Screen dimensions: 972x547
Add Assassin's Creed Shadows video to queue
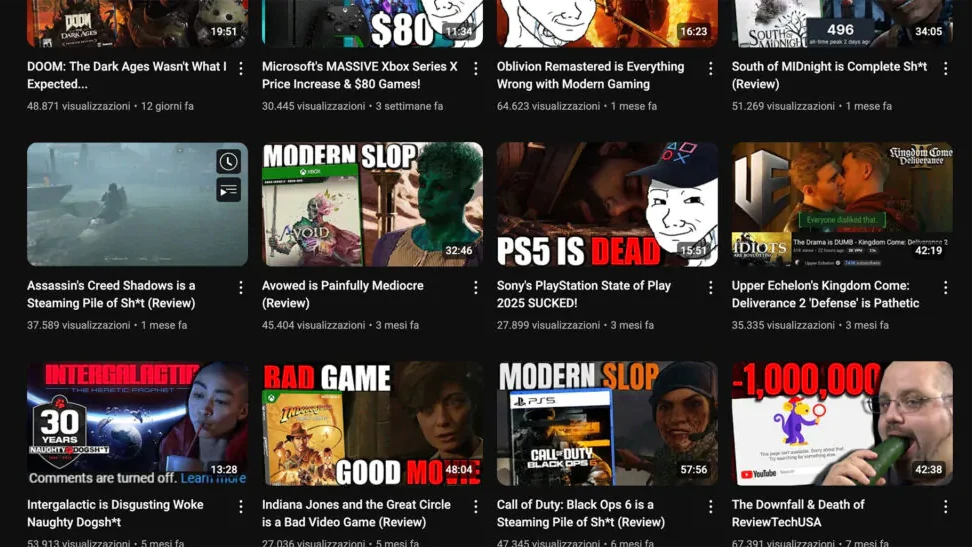tap(228, 190)
